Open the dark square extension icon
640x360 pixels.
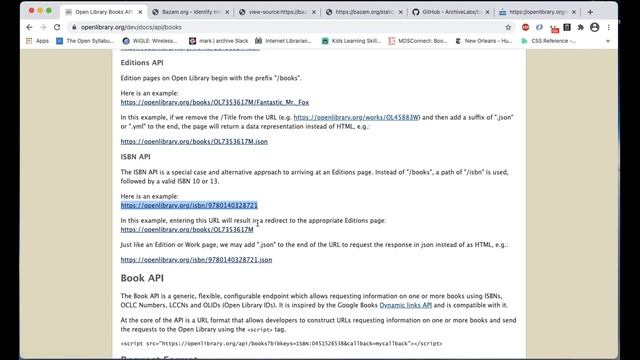tap(567, 27)
